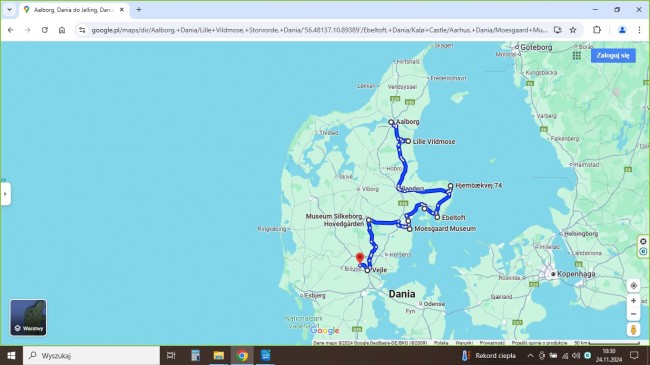
Task: Expand the collapsed side panel arrow
Action: point(5,194)
